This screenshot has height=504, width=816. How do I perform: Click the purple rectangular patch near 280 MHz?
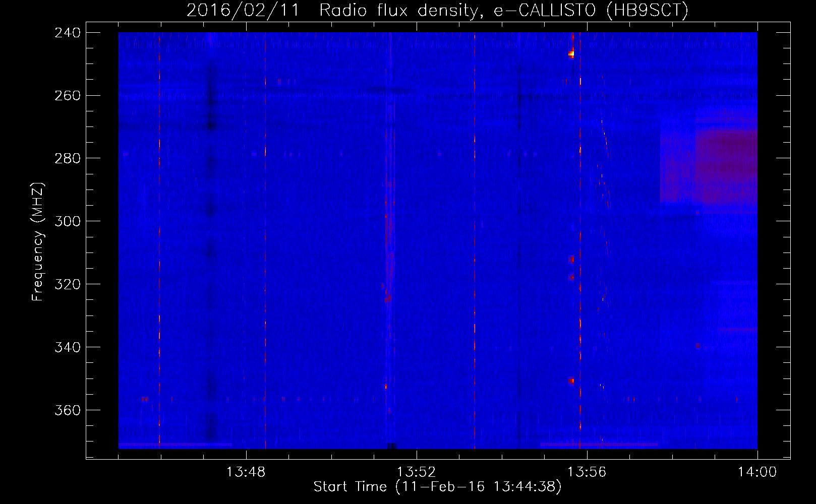tap(709, 166)
